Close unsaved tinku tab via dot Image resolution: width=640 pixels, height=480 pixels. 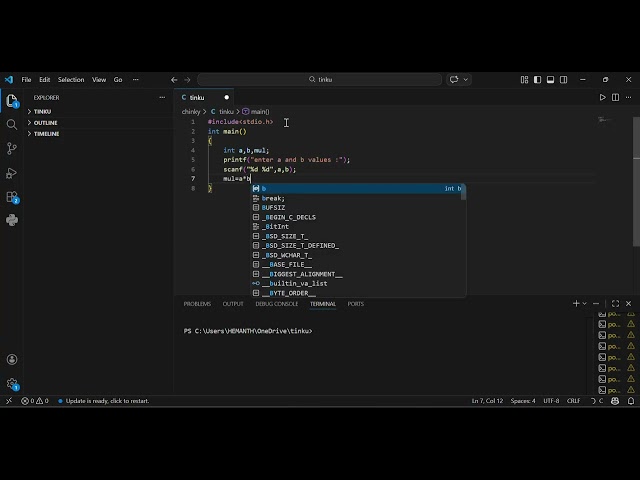click(227, 98)
